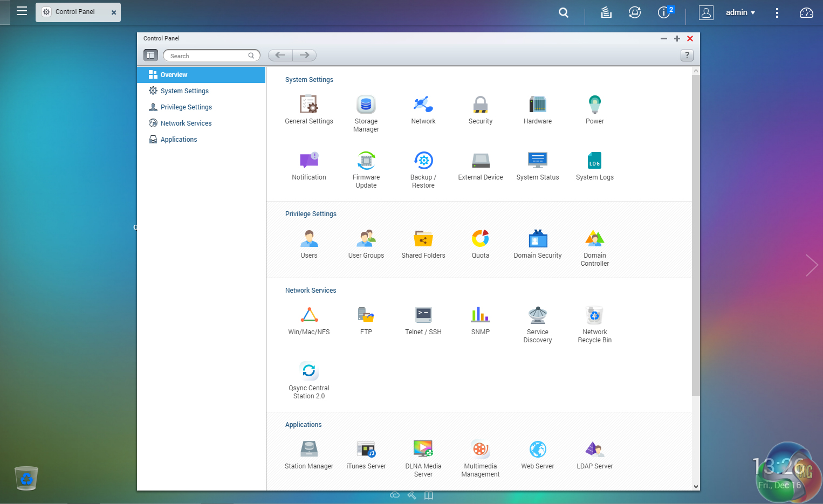Click the help question mark button
Image resolution: width=823 pixels, height=504 pixels.
coord(687,55)
